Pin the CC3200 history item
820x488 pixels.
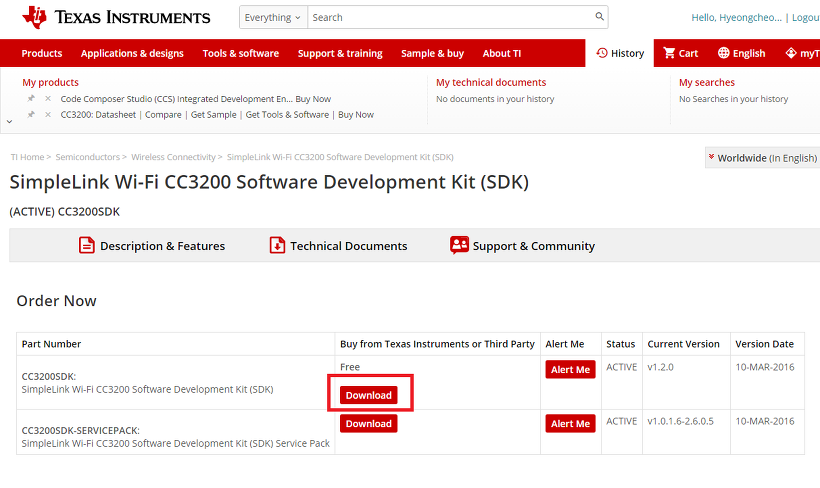click(x=31, y=114)
